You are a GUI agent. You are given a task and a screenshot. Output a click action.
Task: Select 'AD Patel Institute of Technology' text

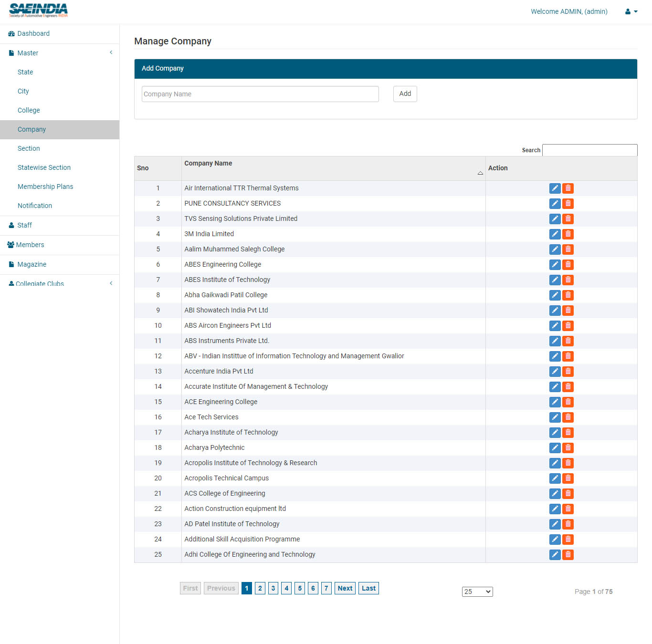tap(232, 524)
